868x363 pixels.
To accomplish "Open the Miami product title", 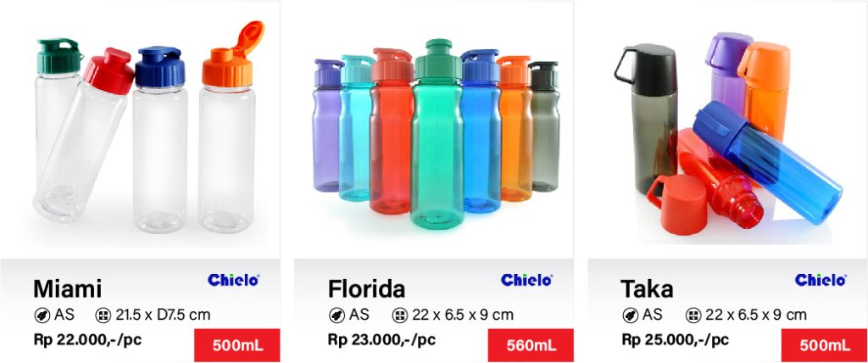I will [68, 288].
